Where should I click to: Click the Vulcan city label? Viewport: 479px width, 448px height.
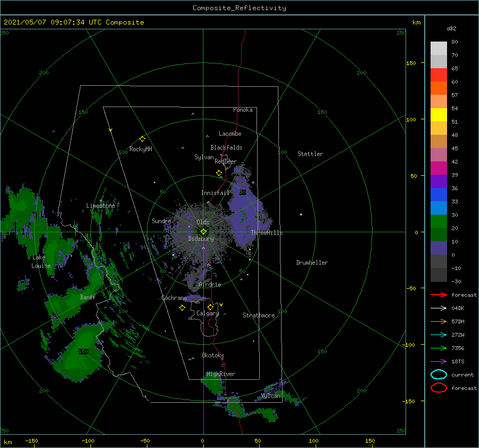(271, 396)
